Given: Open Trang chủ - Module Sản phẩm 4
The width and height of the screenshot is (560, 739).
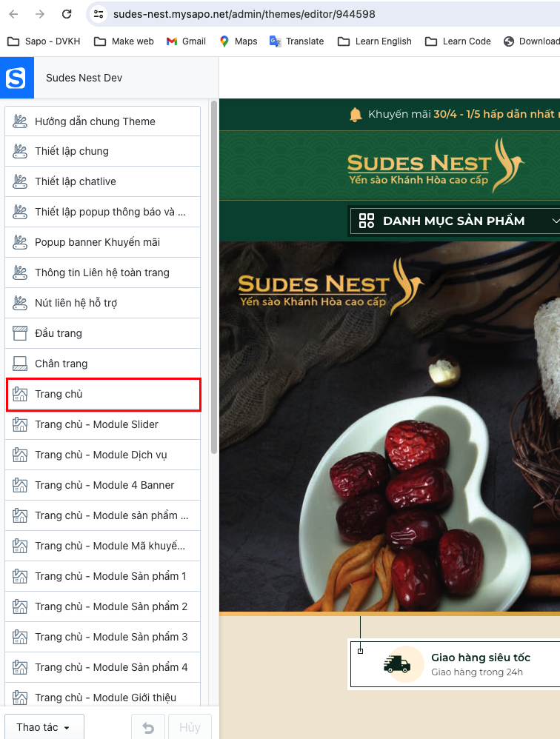Looking at the screenshot, I should [103, 667].
